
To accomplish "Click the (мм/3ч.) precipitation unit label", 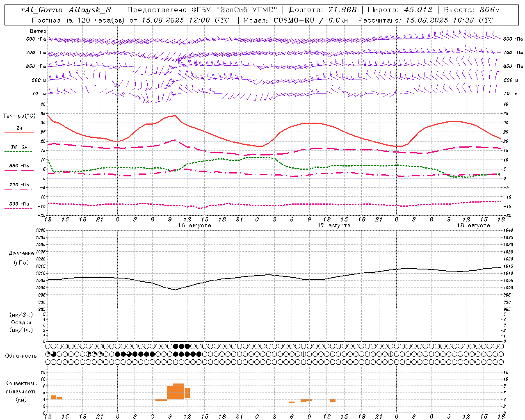I will (x=21, y=315).
